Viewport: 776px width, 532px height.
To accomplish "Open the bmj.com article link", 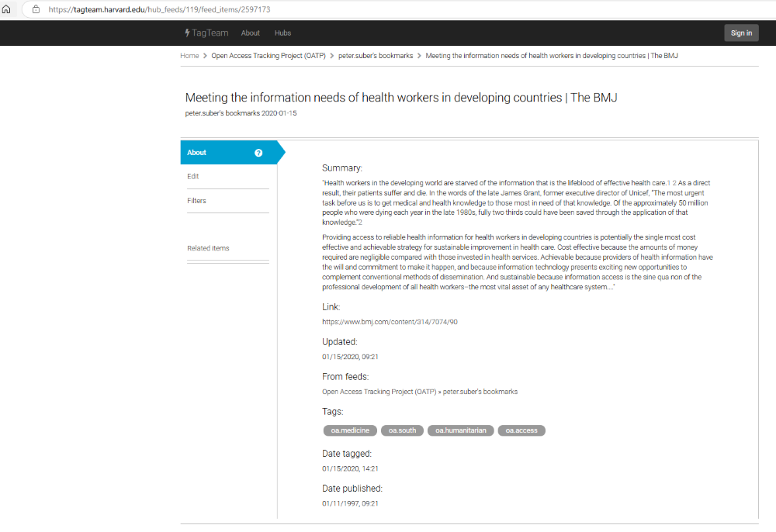I will (390, 322).
